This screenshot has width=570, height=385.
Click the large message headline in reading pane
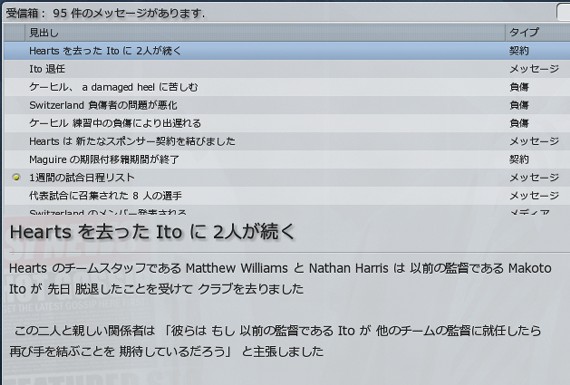(152, 232)
